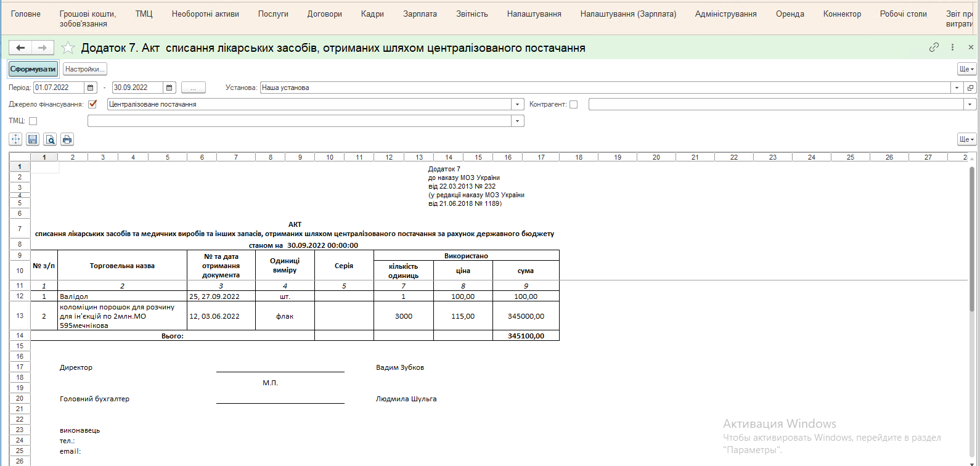Image resolution: width=980 pixels, height=466 pixels.
Task: Open print preview of the report
Action: click(x=50, y=139)
